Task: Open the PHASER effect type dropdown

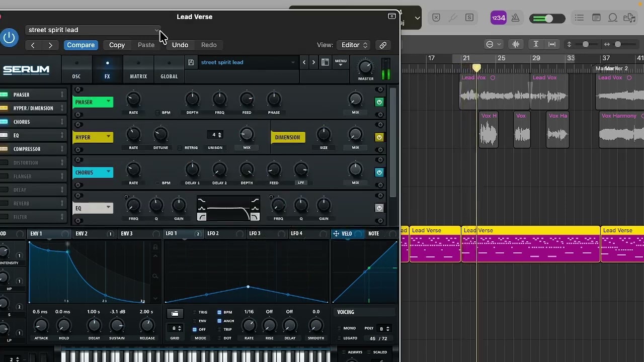Action: point(93,102)
